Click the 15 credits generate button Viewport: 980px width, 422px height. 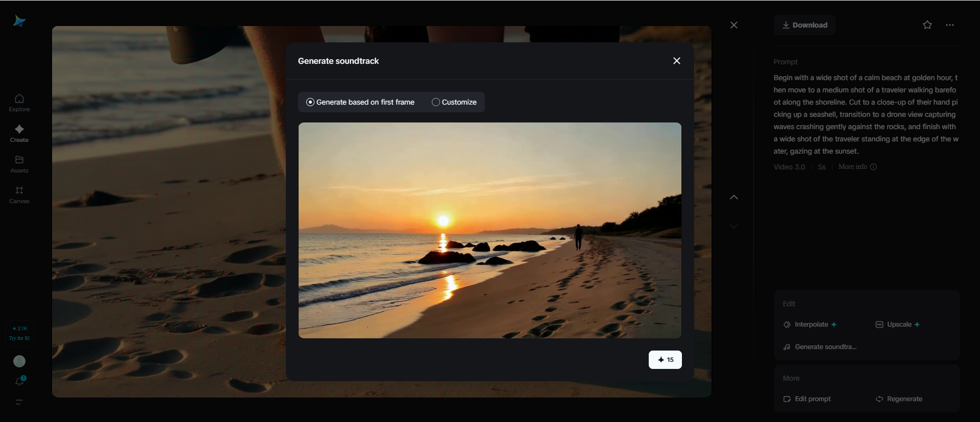[x=665, y=360]
